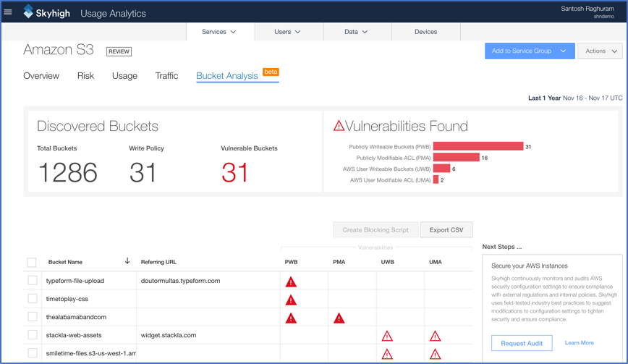Viewport: 628px width, 364px height.
Task: Click the Create Blocking Script button
Action: (375, 230)
